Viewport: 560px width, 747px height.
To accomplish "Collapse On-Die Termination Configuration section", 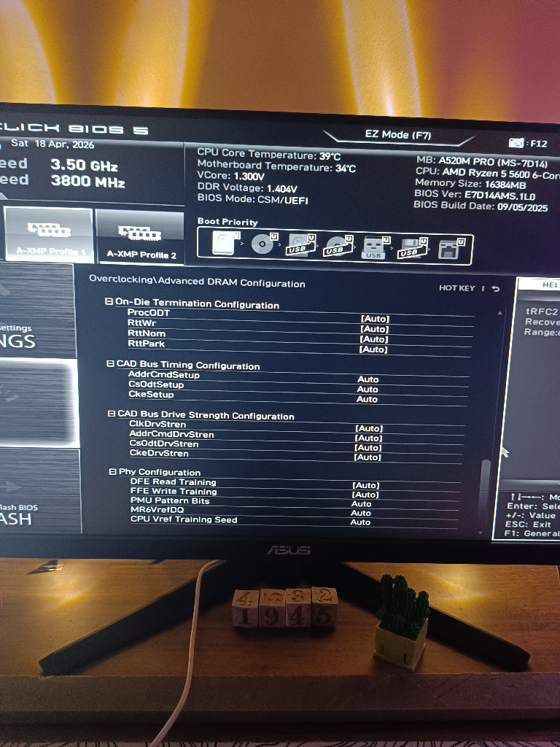I will pos(109,301).
